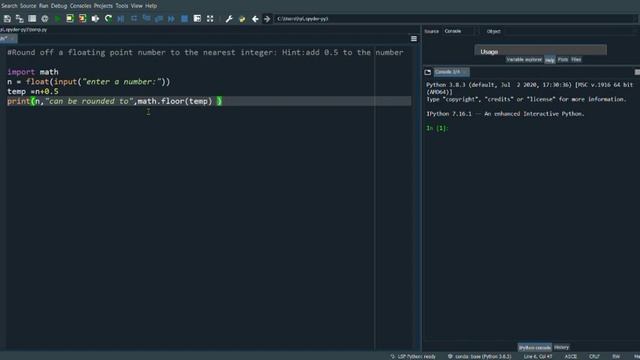Screen dimensions: 640x360
Task: Open the Help menu
Action: [x=151, y=6]
